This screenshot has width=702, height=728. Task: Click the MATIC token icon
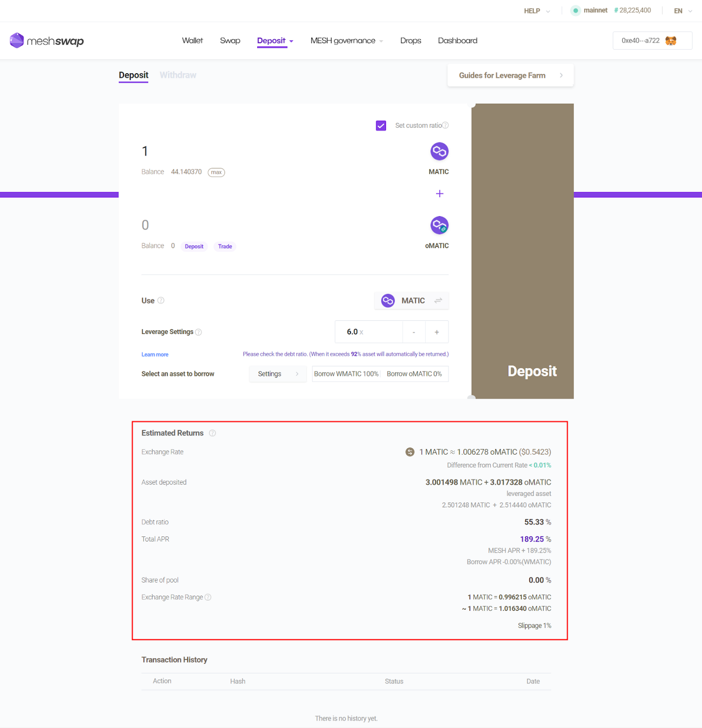pos(439,151)
